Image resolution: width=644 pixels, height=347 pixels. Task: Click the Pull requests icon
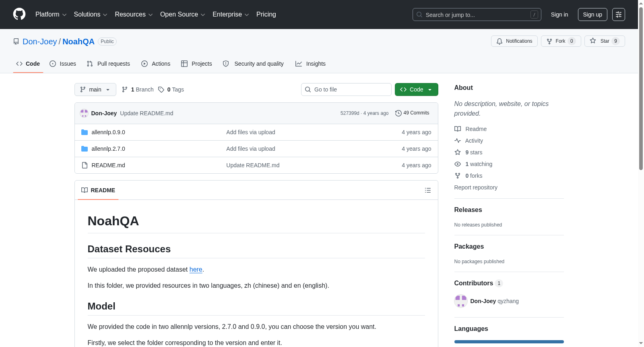pos(90,64)
